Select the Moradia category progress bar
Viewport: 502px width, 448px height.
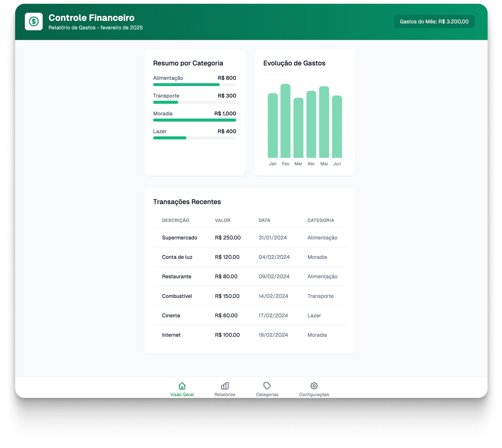(x=194, y=120)
